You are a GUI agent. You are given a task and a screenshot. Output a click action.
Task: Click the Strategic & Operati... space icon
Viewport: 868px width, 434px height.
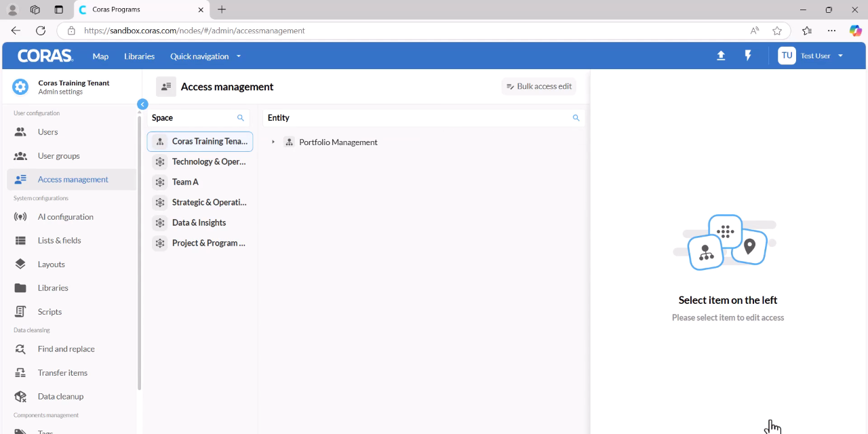pos(160,203)
